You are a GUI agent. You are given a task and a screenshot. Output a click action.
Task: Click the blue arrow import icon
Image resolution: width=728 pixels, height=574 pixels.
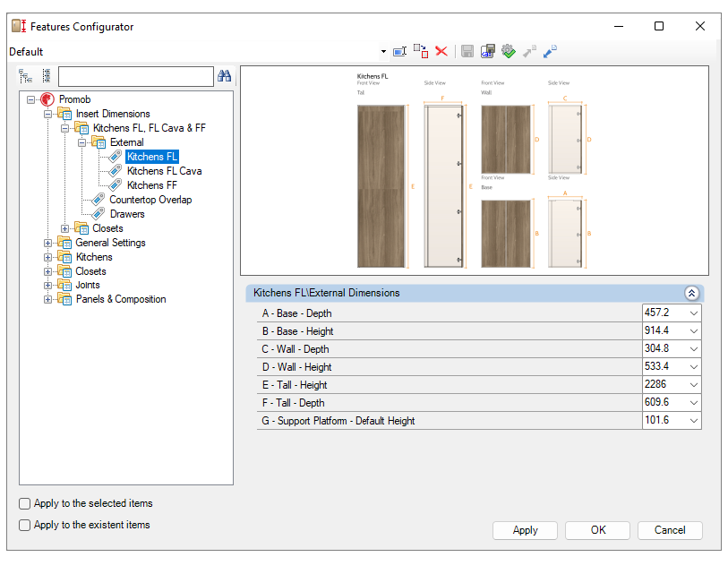[x=551, y=52]
